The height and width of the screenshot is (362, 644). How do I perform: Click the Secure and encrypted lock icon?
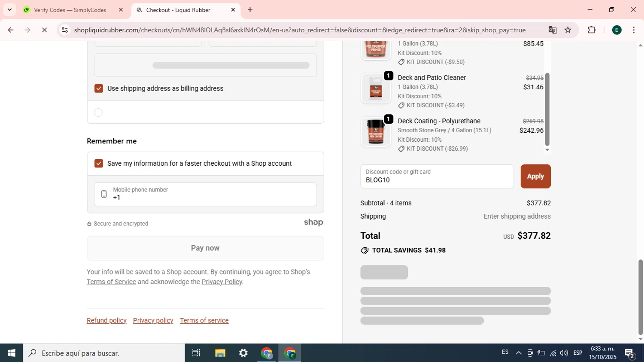[89, 224]
